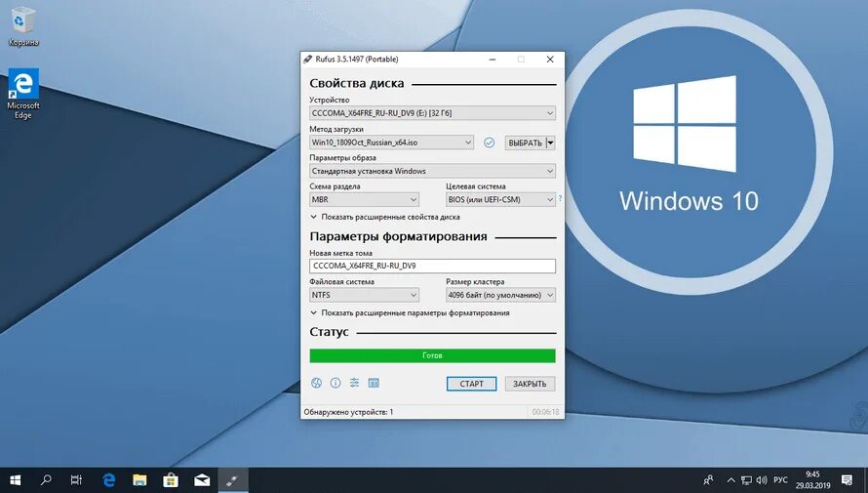Screen dimensions: 868x493
Task: Click the Rufus taskbar icon
Action: [x=232, y=479]
